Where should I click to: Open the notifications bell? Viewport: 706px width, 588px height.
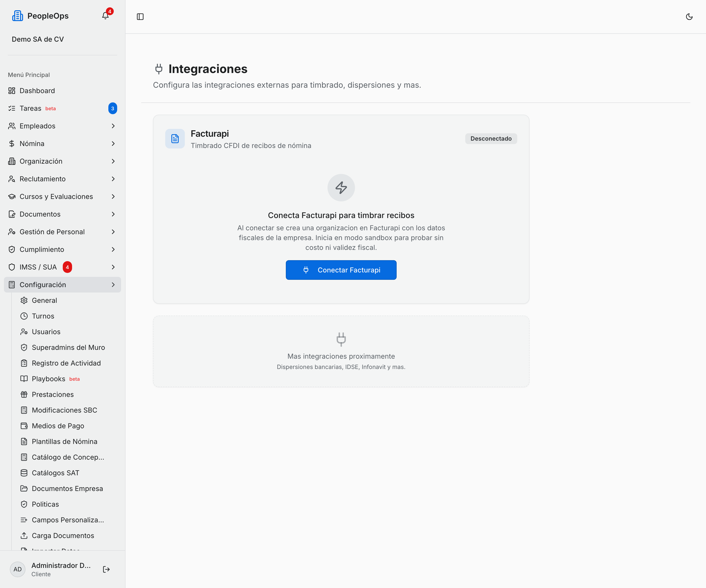[105, 16]
